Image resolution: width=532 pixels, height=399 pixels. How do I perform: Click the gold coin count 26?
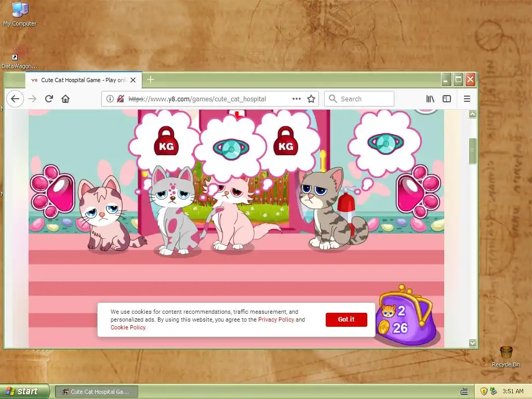[x=400, y=328]
